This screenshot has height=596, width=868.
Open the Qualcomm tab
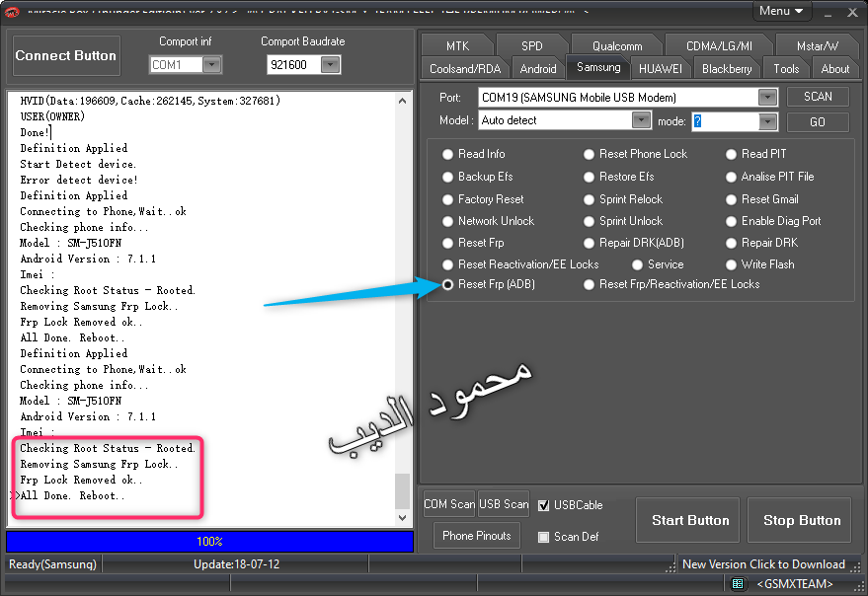pyautogui.click(x=616, y=46)
